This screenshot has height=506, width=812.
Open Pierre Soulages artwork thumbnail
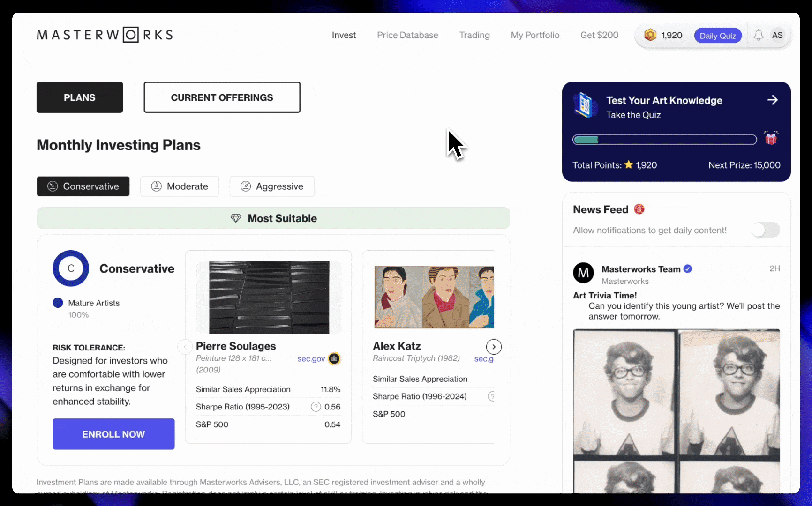[269, 297]
